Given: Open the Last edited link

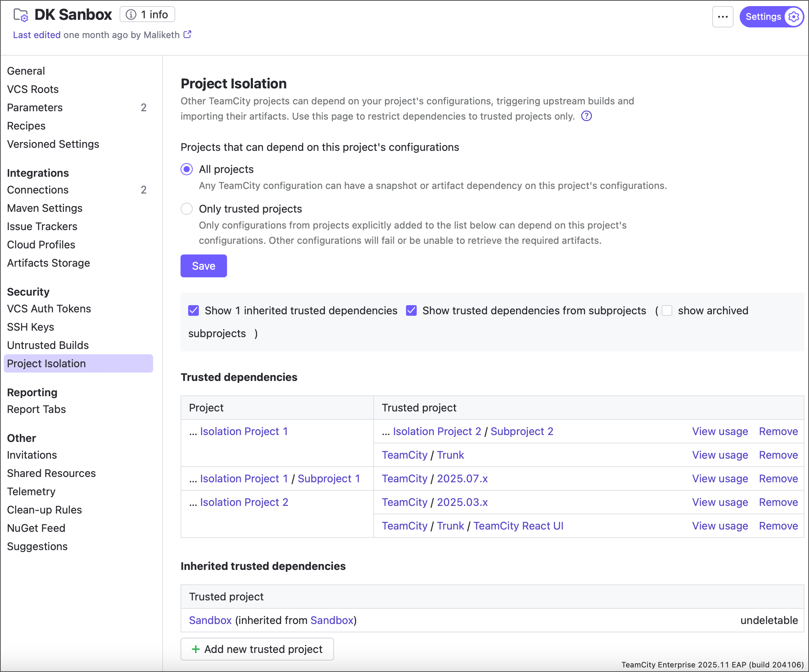Looking at the screenshot, I should coord(37,35).
